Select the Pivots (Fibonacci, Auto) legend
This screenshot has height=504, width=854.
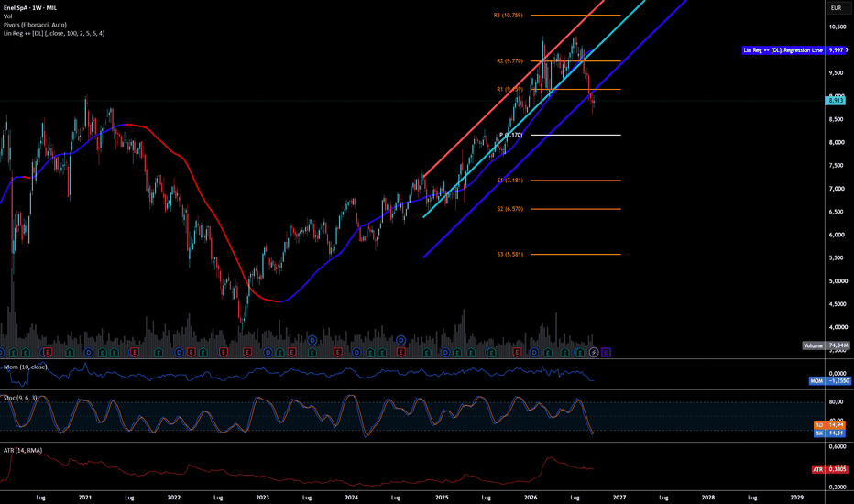(x=35, y=25)
